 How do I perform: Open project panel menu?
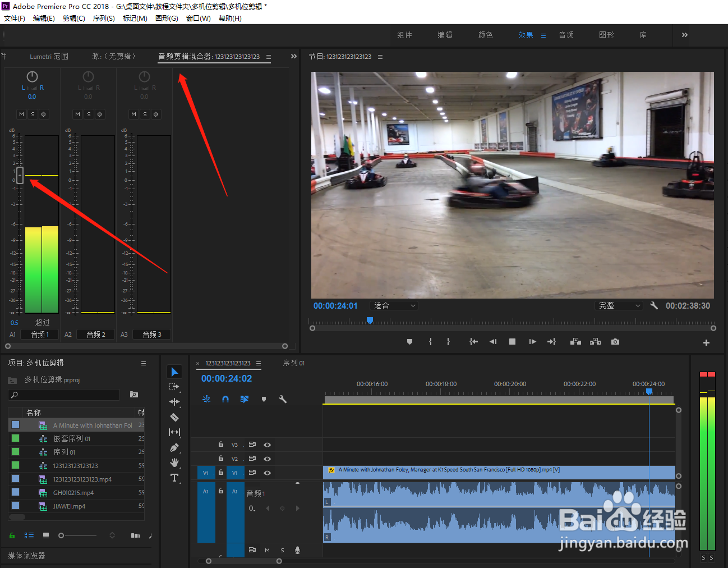(144, 363)
